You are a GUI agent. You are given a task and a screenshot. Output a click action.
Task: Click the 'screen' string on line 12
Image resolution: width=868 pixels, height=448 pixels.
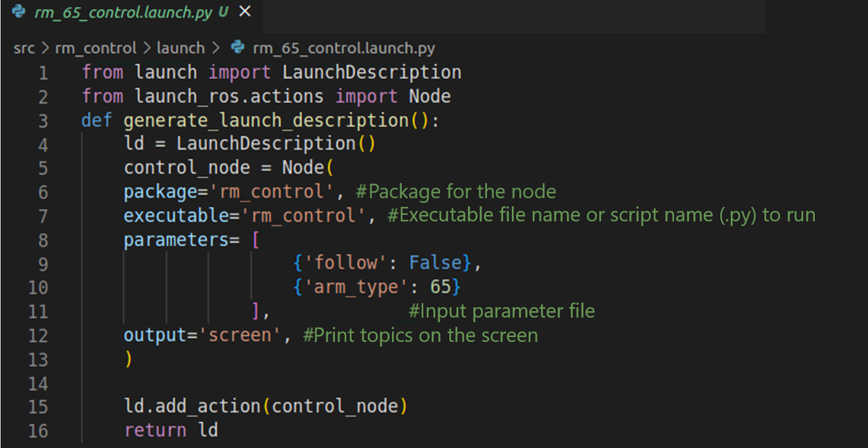point(240,336)
